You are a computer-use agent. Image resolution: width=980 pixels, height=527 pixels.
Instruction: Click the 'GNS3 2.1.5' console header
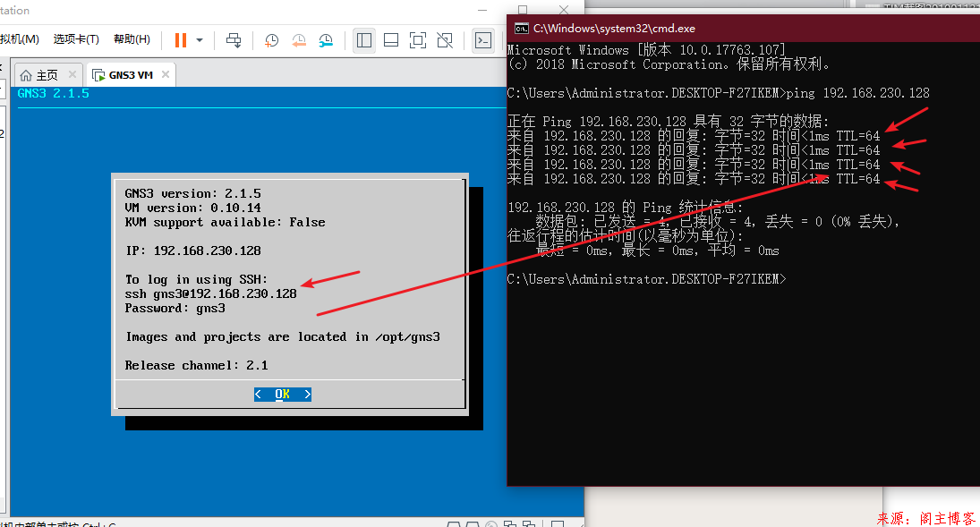[x=53, y=93]
